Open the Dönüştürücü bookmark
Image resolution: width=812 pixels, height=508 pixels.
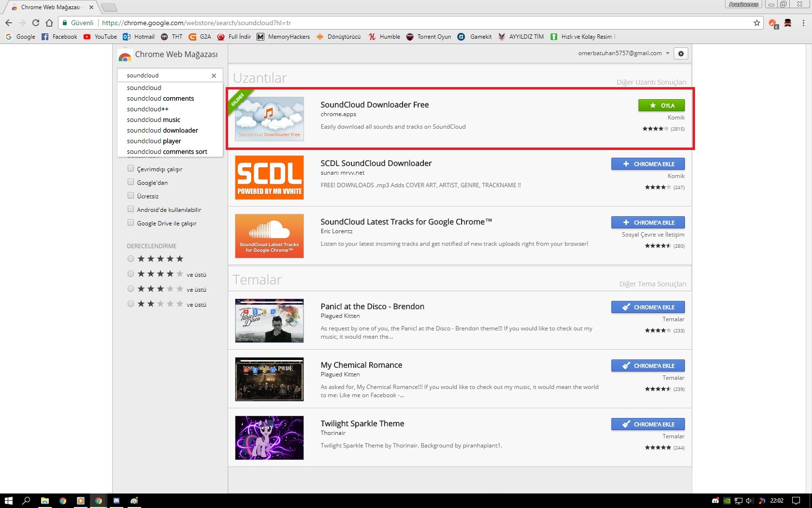point(338,37)
